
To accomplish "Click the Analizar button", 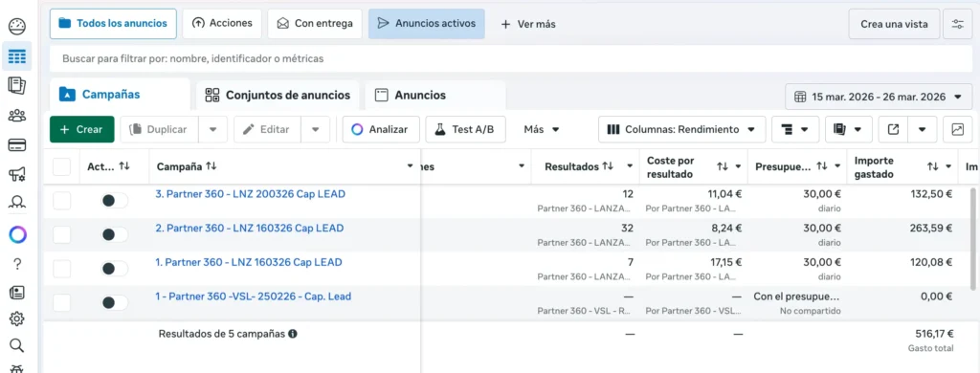I will [x=381, y=129].
